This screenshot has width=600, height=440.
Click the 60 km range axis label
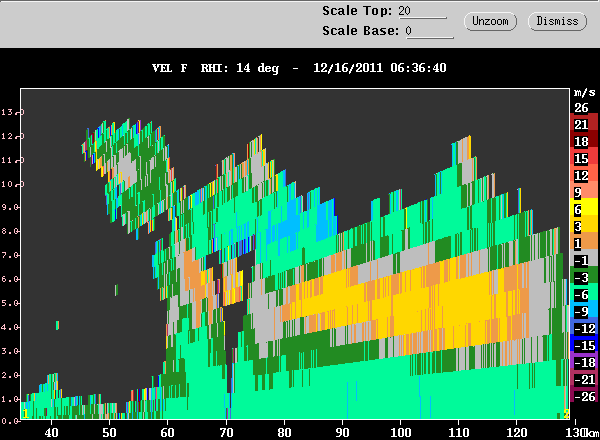168,432
